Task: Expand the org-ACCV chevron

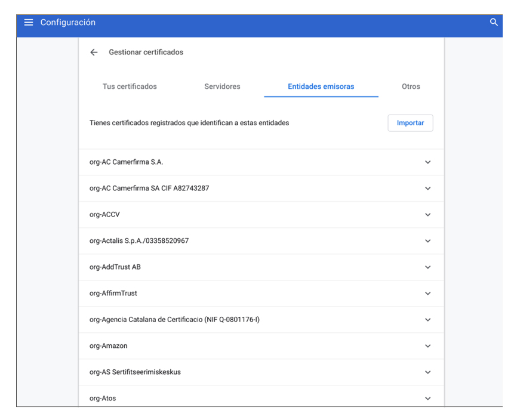Action: (x=428, y=215)
